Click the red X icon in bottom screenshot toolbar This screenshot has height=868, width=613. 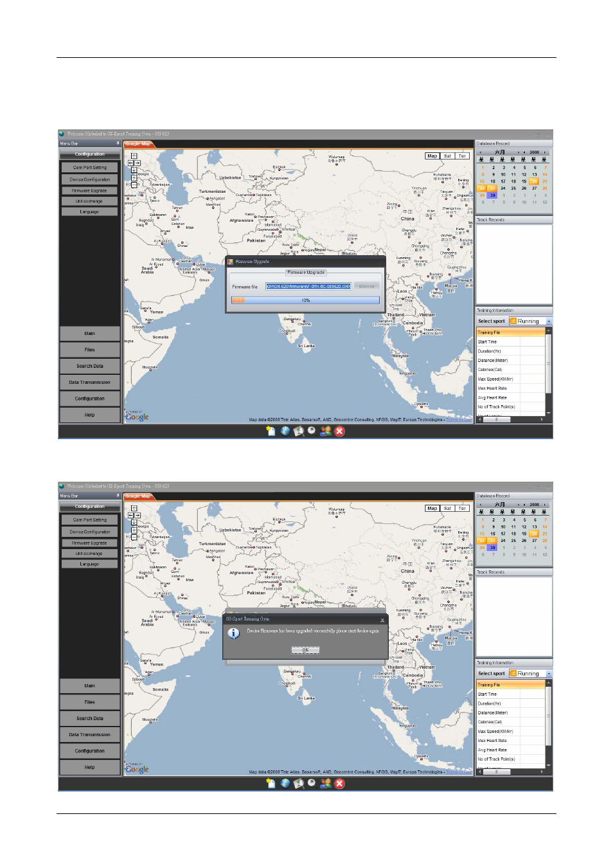point(340,783)
